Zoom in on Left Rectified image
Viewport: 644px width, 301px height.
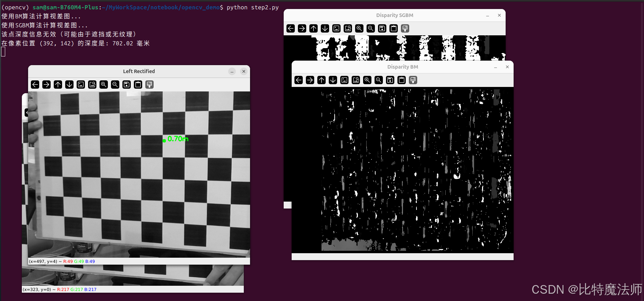click(104, 85)
